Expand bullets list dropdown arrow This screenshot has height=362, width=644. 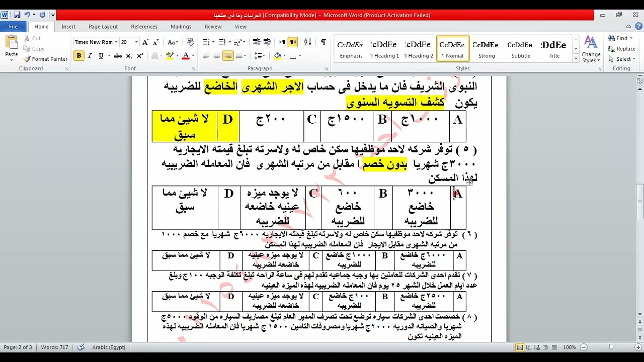[214, 42]
